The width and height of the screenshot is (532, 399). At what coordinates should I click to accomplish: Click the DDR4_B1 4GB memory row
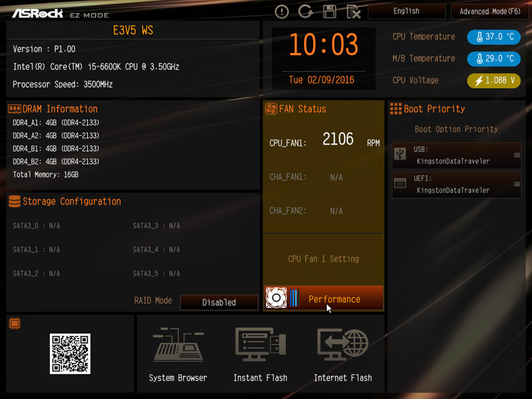click(56, 148)
